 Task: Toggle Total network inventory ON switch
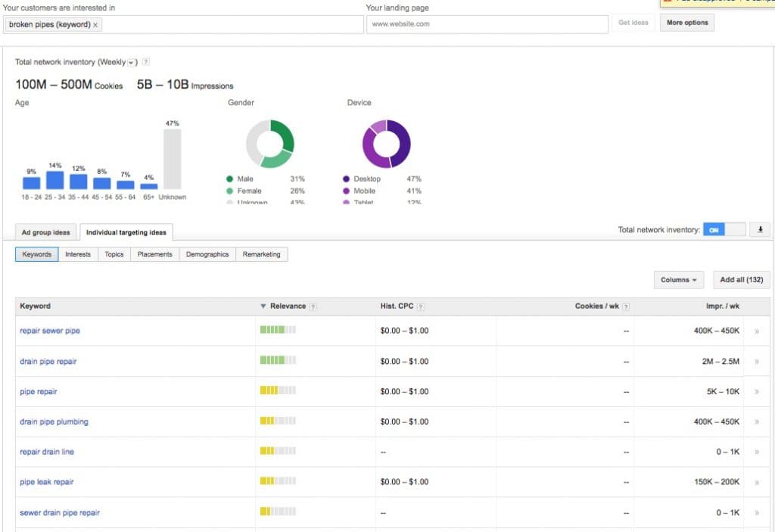point(724,230)
